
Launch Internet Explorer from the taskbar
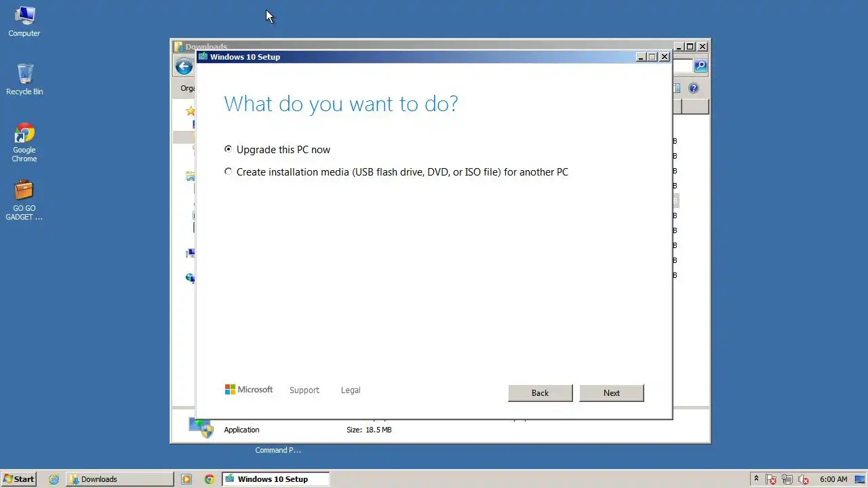[x=54, y=479]
